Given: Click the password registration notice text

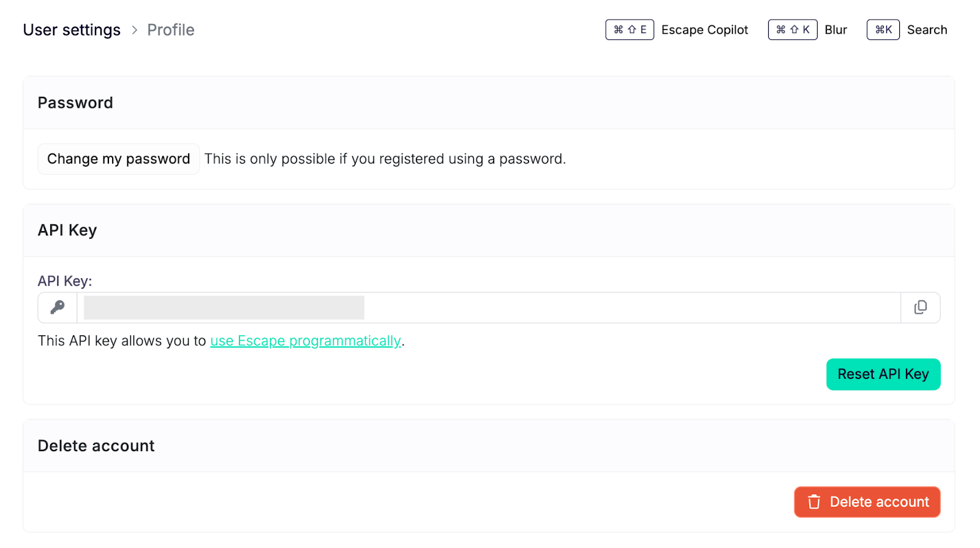Looking at the screenshot, I should [x=385, y=159].
